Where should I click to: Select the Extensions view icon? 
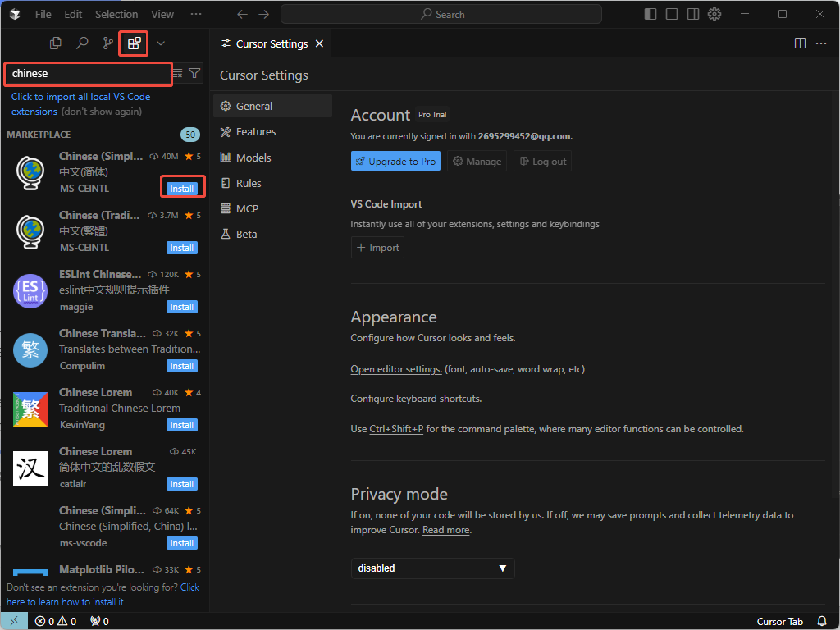point(134,43)
